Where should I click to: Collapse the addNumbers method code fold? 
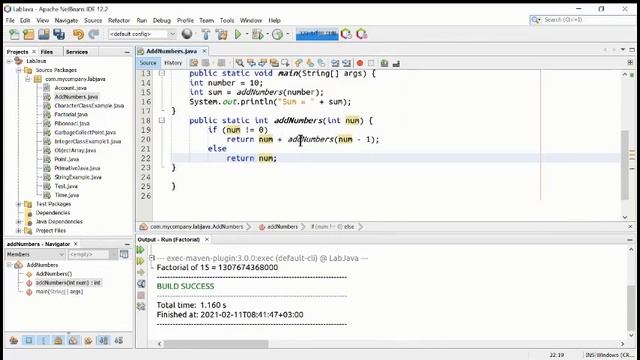pos(162,120)
